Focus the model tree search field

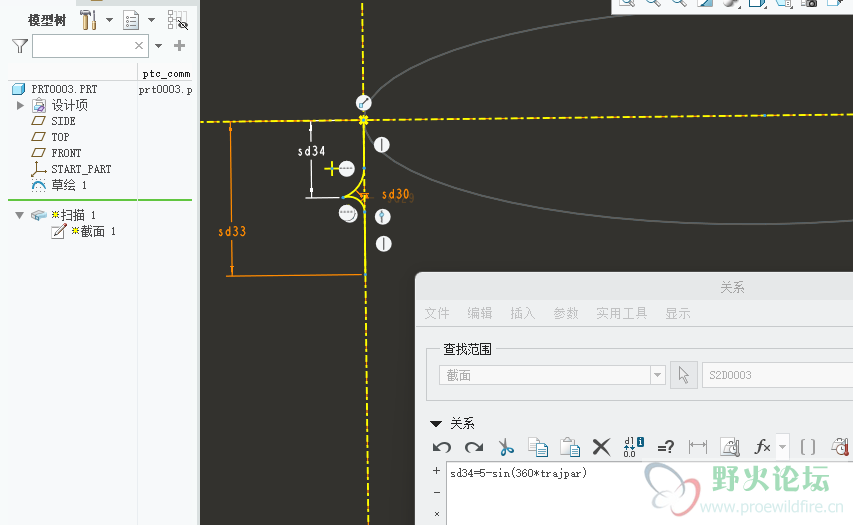[90, 46]
